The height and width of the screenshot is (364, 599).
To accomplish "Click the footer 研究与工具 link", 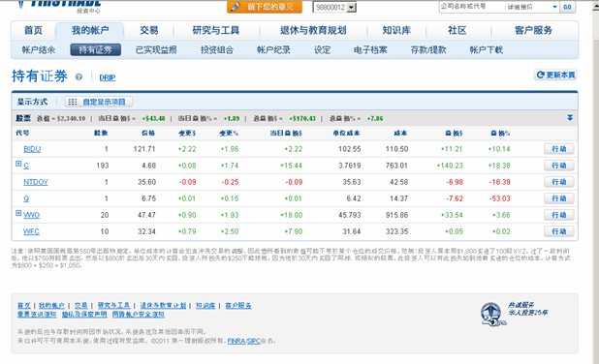I will click(113, 306).
